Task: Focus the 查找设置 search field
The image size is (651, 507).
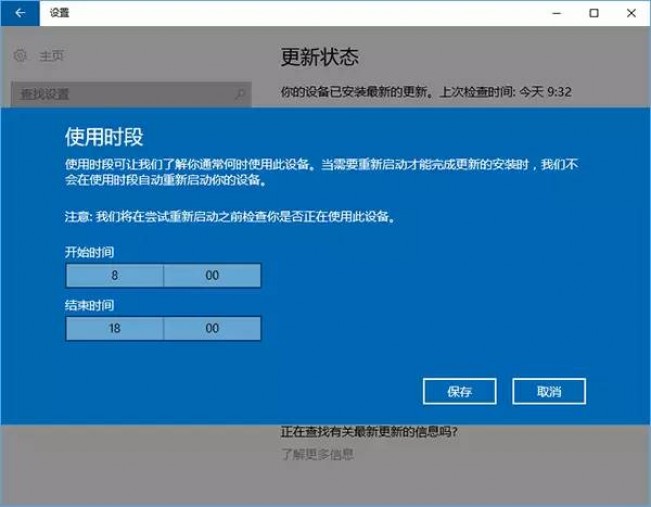Action: (x=131, y=94)
